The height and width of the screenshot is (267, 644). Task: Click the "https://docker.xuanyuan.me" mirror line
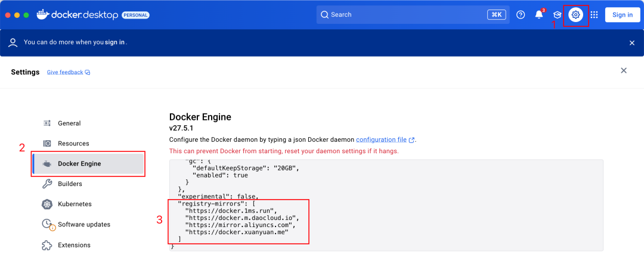tap(237, 232)
